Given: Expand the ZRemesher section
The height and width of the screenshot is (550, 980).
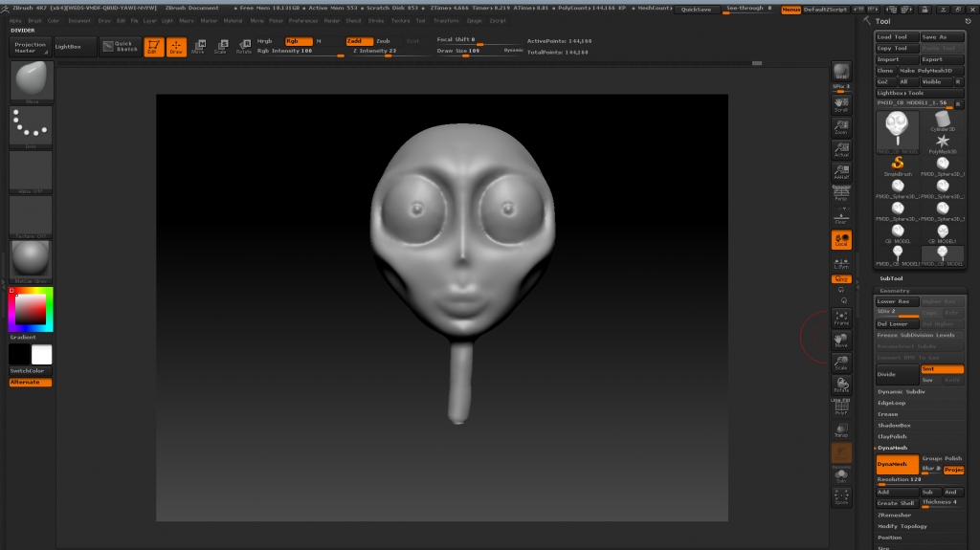Looking at the screenshot, I should [x=896, y=515].
